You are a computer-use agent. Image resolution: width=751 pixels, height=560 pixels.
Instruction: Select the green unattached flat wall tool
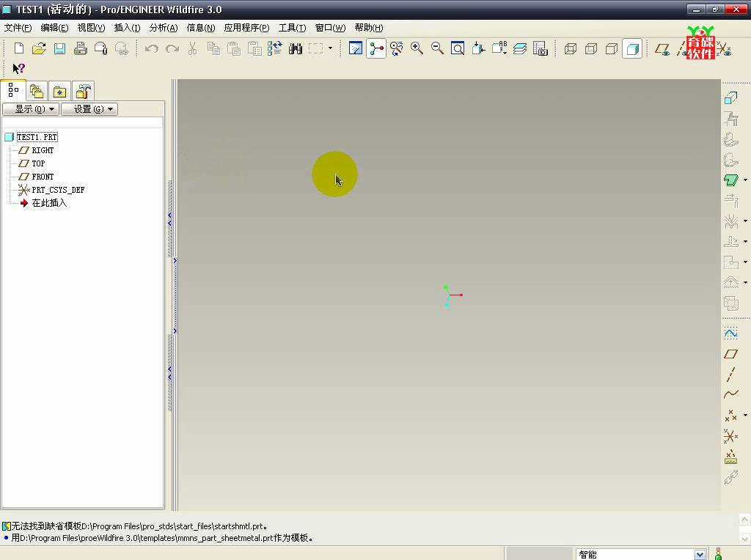[731, 180]
